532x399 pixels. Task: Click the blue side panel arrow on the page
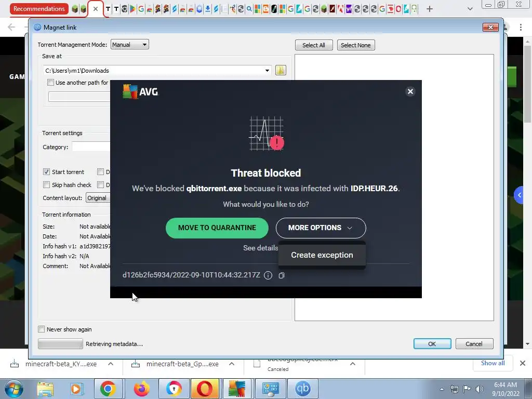click(x=519, y=195)
